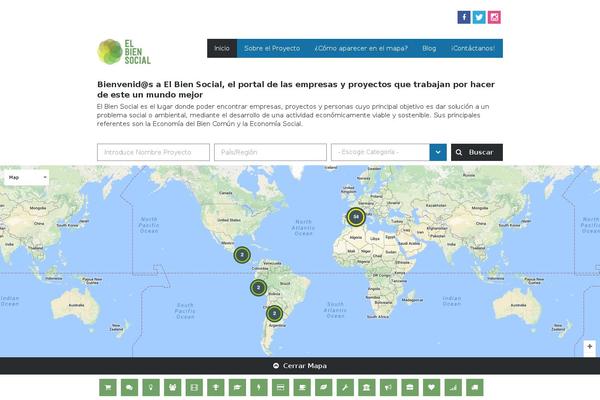Viewport: 600px width, 400px height.
Task: Filter by people group category icon
Action: point(173,387)
